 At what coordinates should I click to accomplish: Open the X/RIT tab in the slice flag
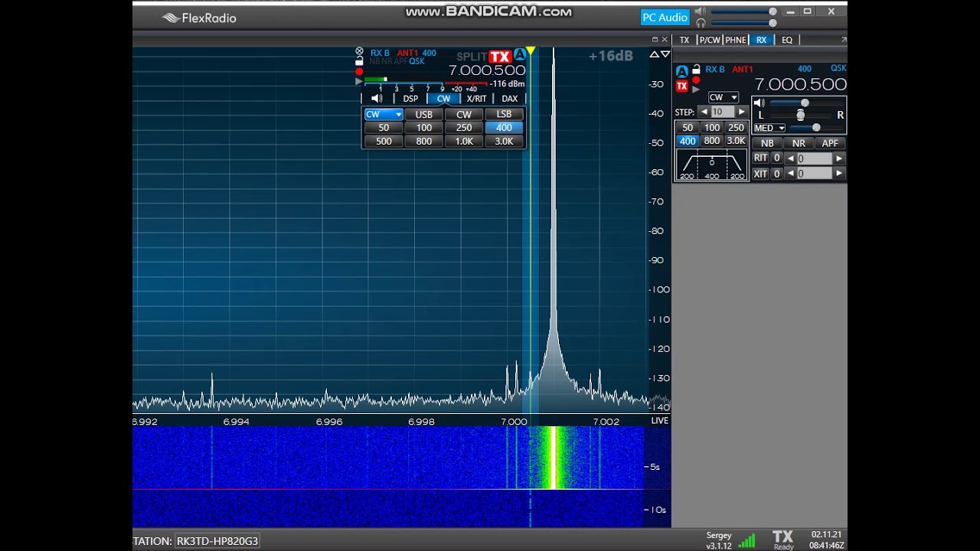point(476,99)
